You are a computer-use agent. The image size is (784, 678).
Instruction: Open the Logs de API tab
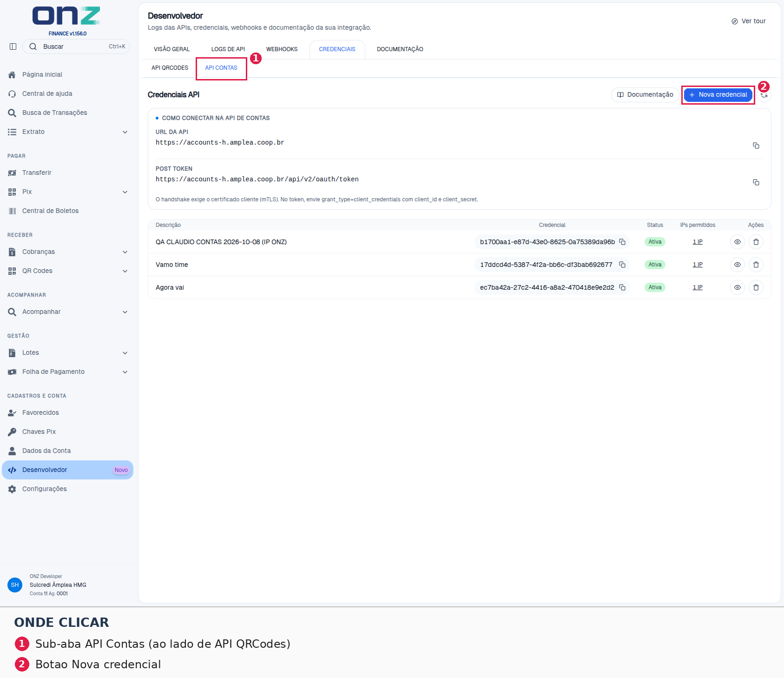(228, 49)
